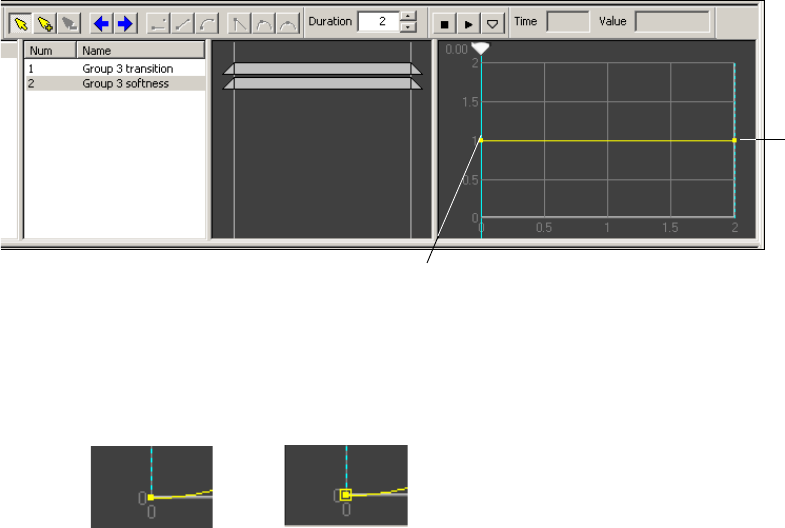The image size is (785, 528).
Task: Select the Group 3 softness row
Action: (115, 84)
